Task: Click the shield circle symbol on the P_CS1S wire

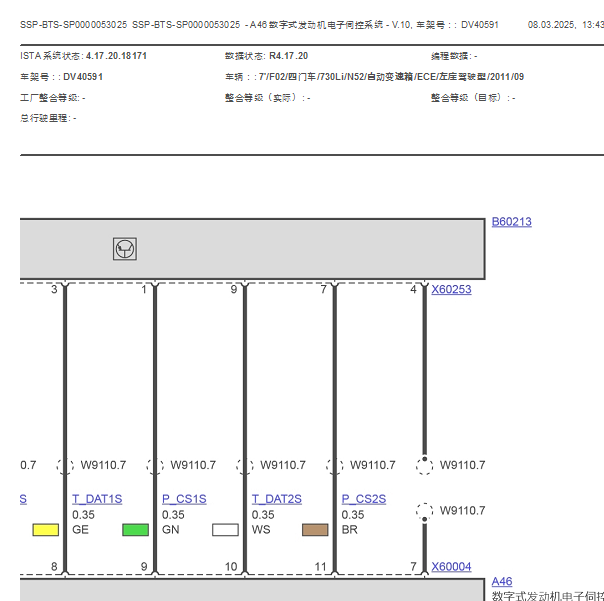Action: pyautogui.click(x=155, y=466)
